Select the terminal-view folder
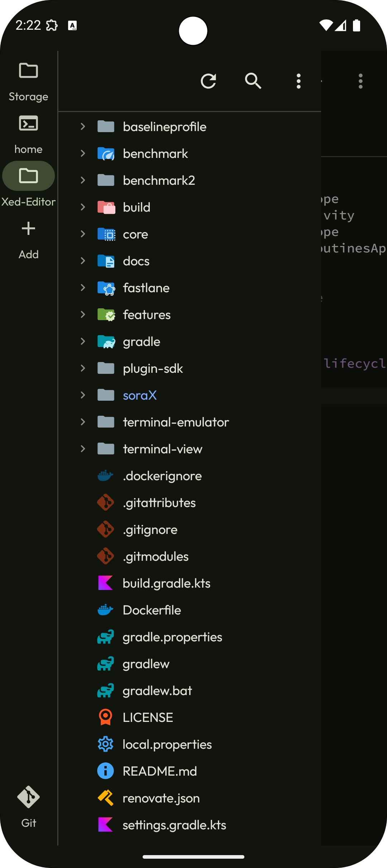The image size is (387, 868). pos(190,449)
